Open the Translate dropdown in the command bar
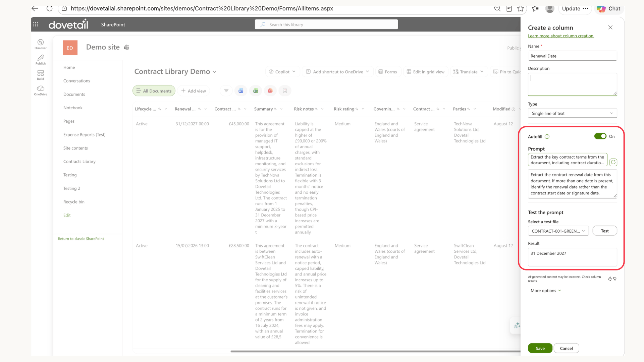The height and width of the screenshot is (362, 644). pyautogui.click(x=468, y=72)
